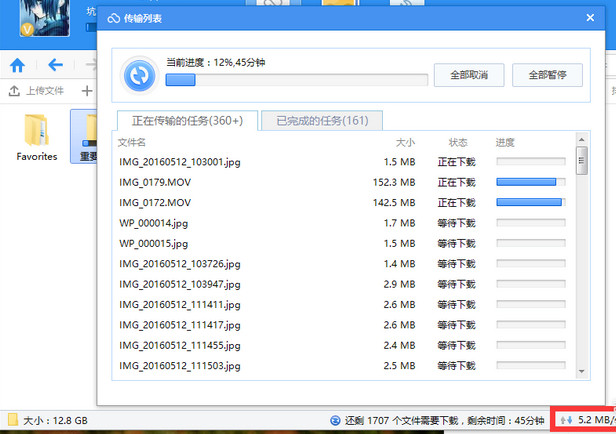Click the 当前进度: 12%,45分钟 label
616x434 pixels.
pyautogui.click(x=216, y=62)
